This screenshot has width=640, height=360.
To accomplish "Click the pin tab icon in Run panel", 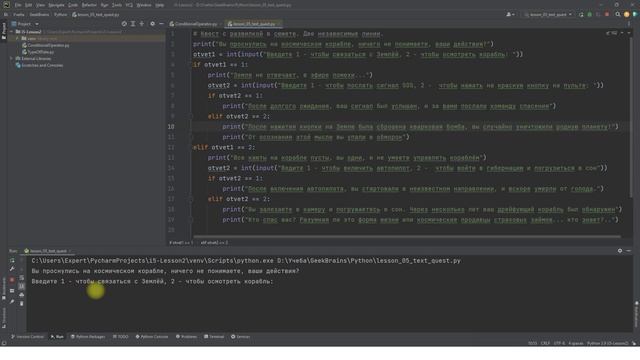I will click(x=12, y=302).
